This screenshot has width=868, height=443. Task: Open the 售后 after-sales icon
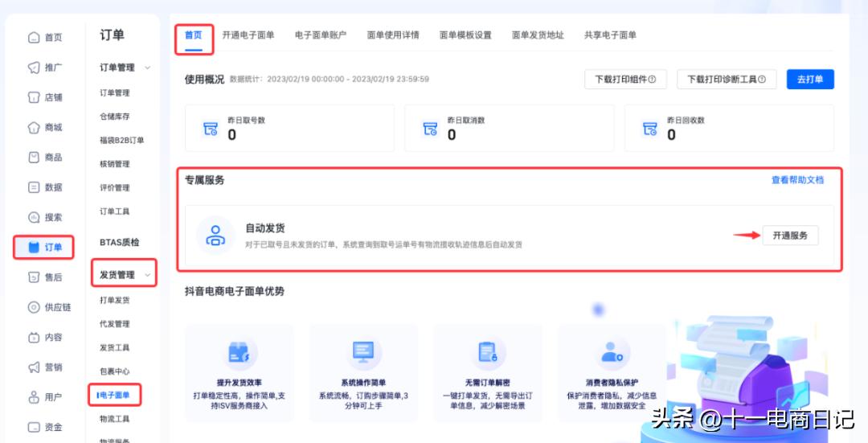(34, 277)
